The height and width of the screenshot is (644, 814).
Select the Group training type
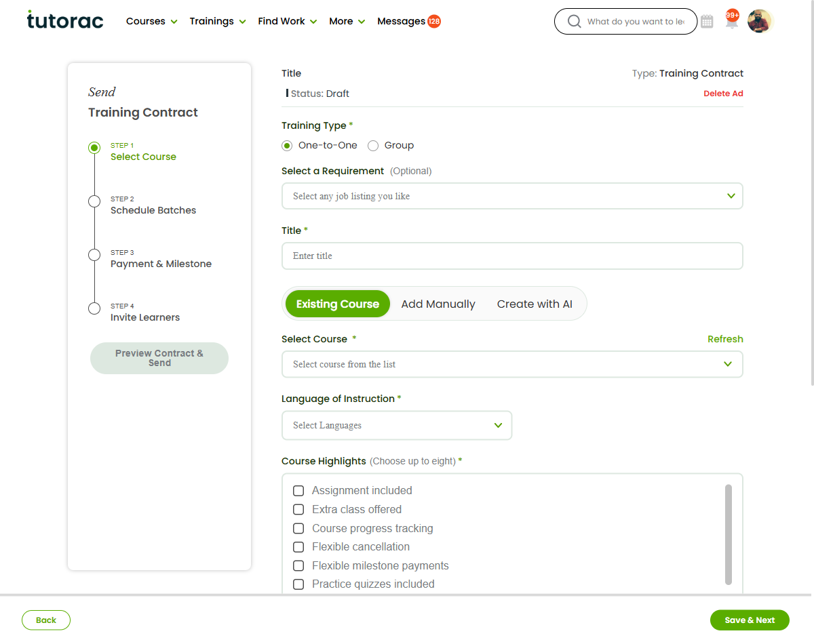pos(372,146)
